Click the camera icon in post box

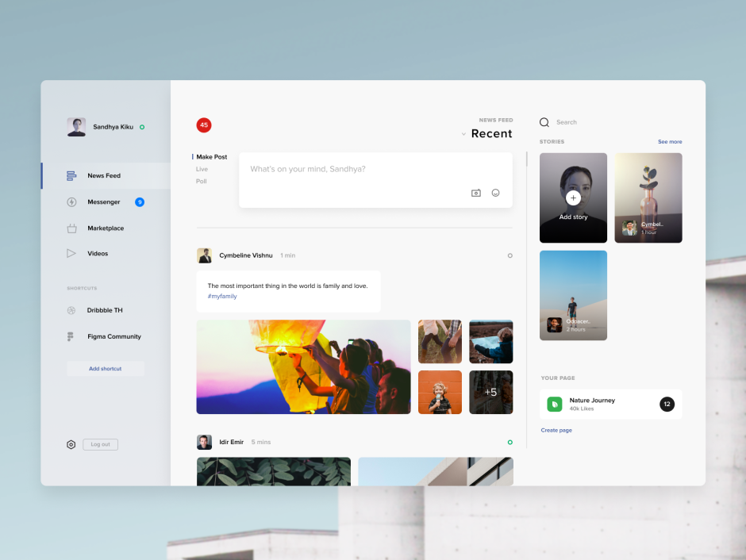476,193
